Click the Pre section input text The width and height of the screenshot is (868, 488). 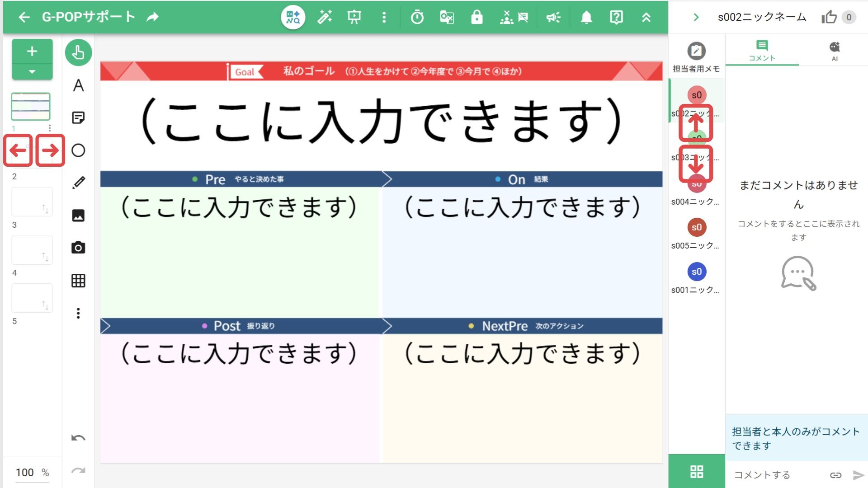point(239,207)
